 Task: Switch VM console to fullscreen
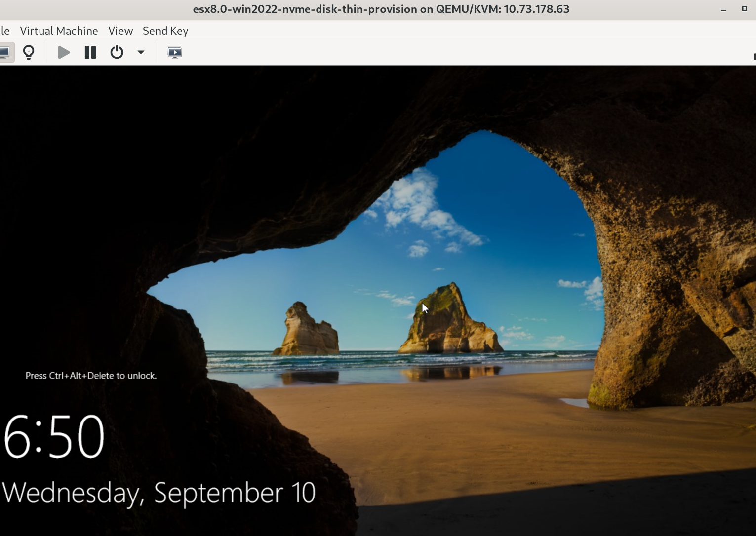pyautogui.click(x=174, y=52)
